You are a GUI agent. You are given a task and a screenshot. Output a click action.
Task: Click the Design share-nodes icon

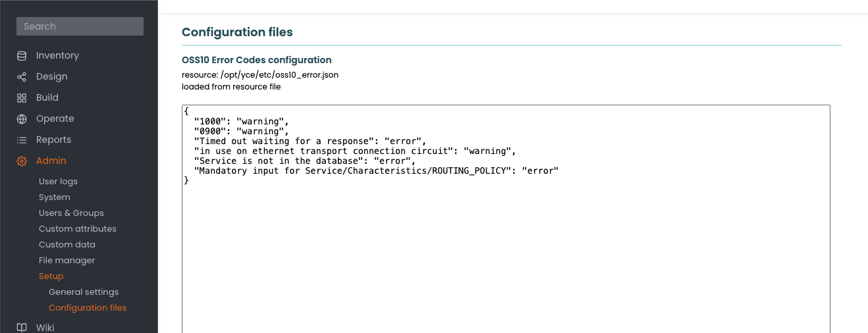pos(22,77)
